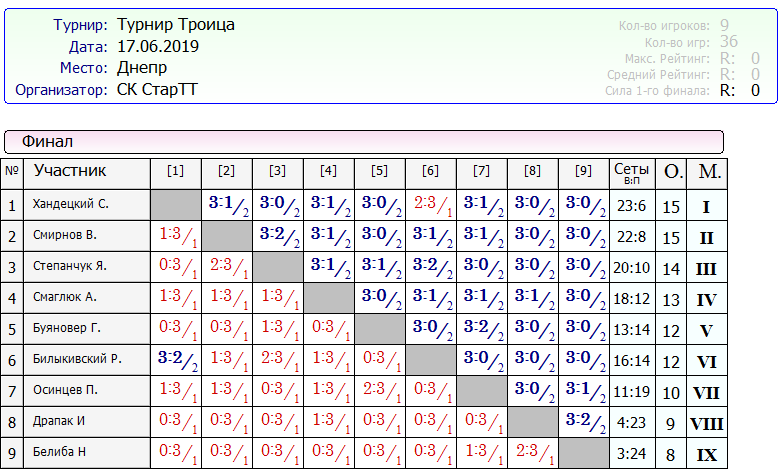This screenshot has height=469, width=782.
Task: Select the organizer name СК СтарТТ
Action: tap(157, 90)
